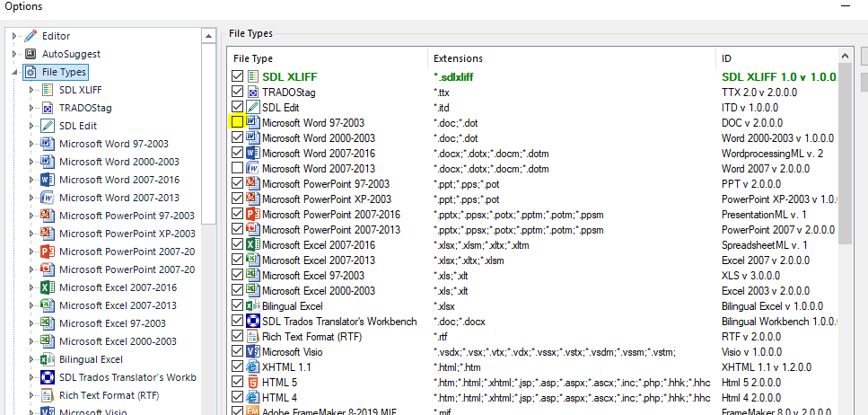
Task: Click PowerPoint 2007-2016 icon in list
Action: [x=253, y=215]
